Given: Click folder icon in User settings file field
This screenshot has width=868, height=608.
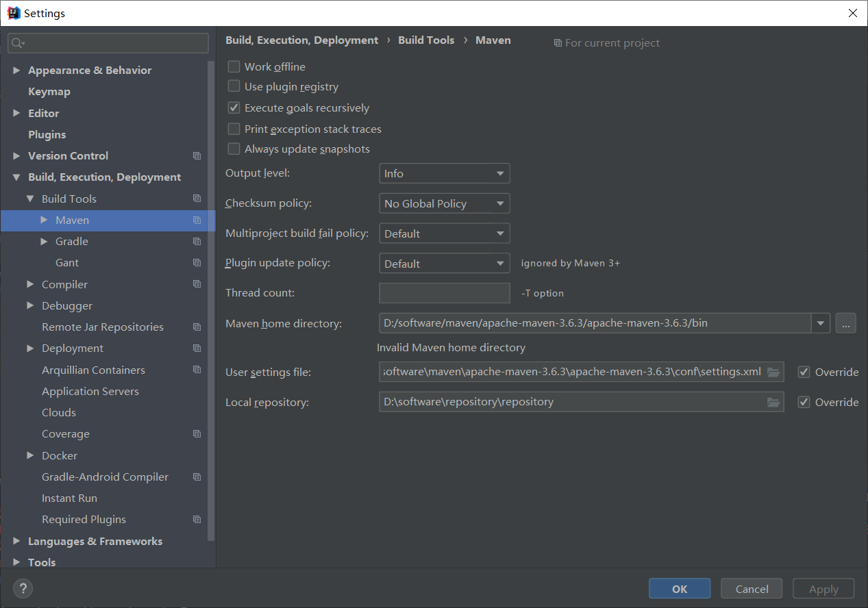Looking at the screenshot, I should pos(773,372).
